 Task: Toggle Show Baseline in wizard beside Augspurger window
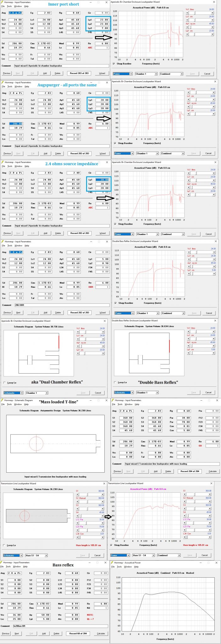pos(115,143)
